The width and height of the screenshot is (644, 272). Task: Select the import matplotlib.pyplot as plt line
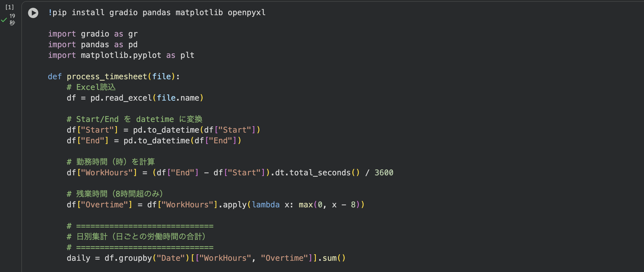(121, 55)
